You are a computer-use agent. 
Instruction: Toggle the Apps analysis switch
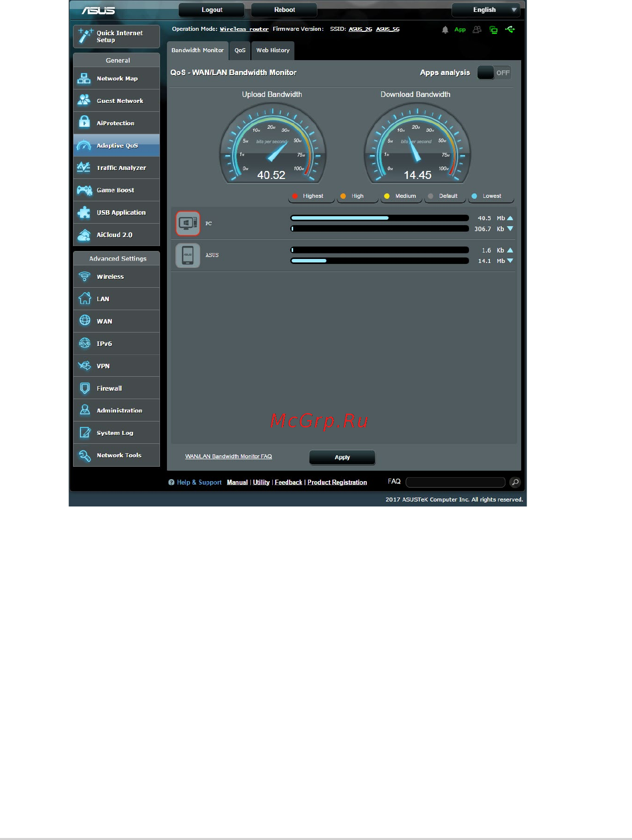click(494, 73)
